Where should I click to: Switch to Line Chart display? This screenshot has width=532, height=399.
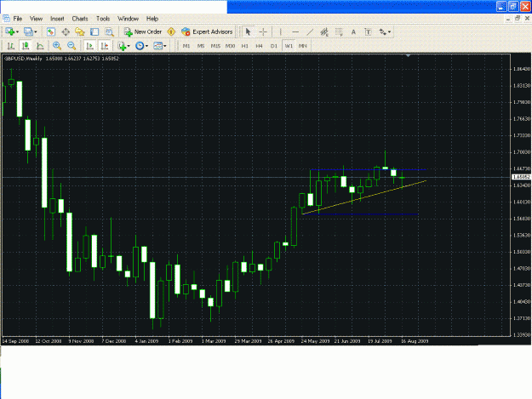pyautogui.click(x=40, y=46)
